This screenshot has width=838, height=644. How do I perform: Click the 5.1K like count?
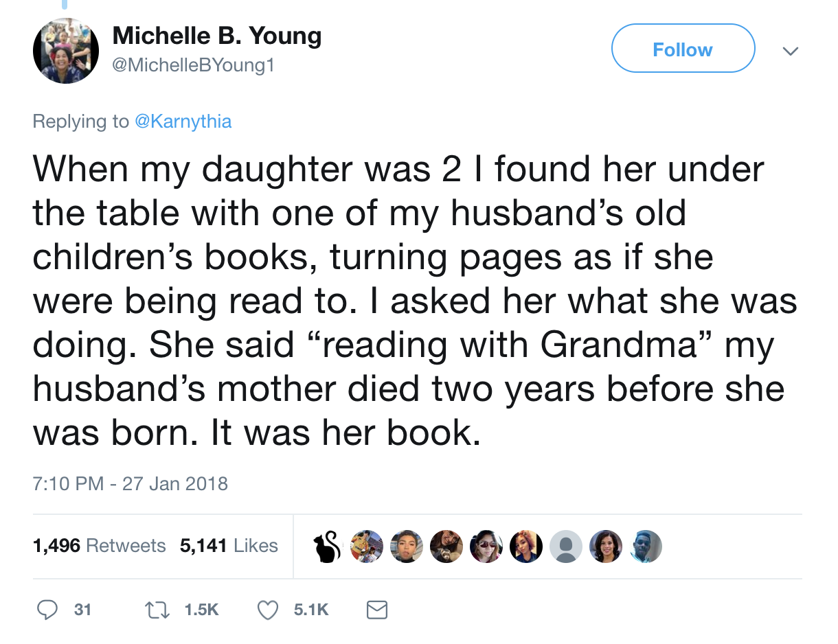tap(311, 610)
